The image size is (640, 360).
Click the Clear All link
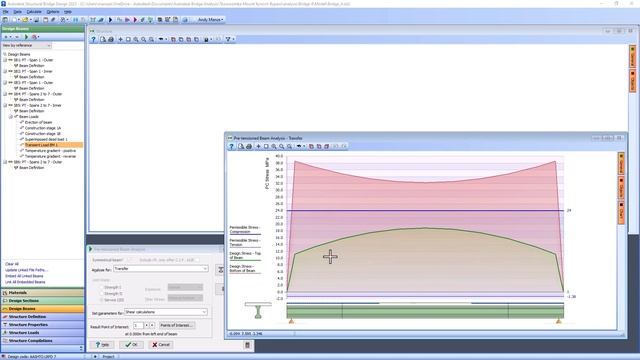[x=12, y=264]
